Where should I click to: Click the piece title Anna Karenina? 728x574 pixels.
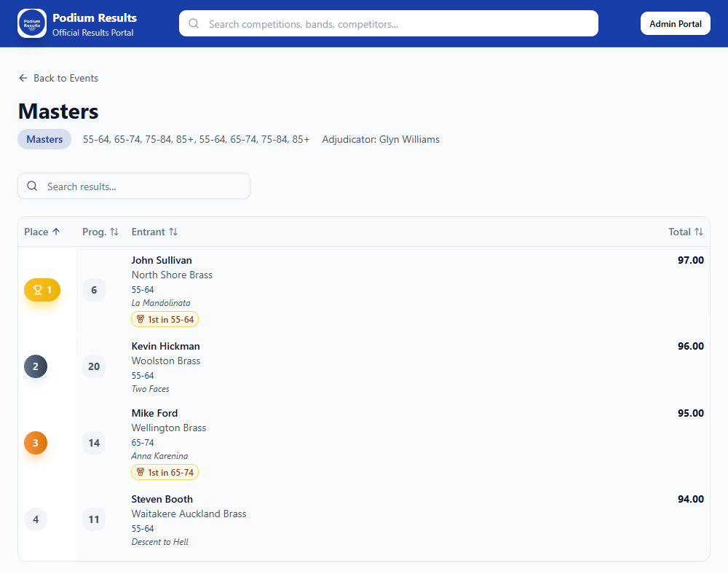pos(159,455)
